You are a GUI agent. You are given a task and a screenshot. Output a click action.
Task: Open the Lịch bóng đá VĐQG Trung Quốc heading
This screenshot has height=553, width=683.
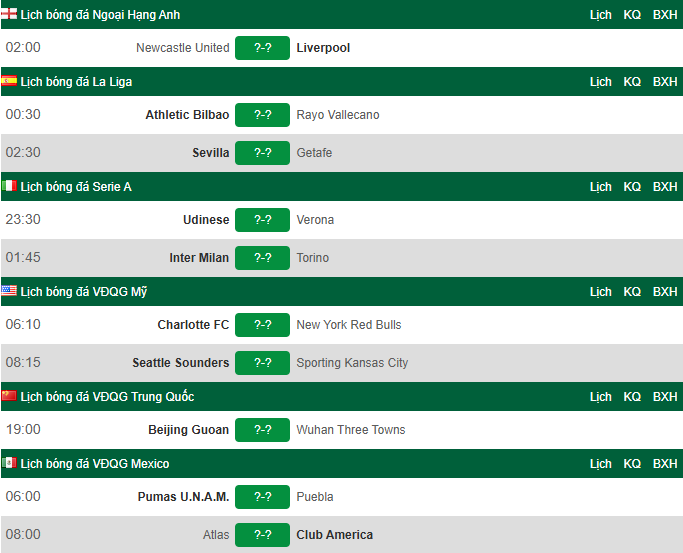click(x=107, y=397)
